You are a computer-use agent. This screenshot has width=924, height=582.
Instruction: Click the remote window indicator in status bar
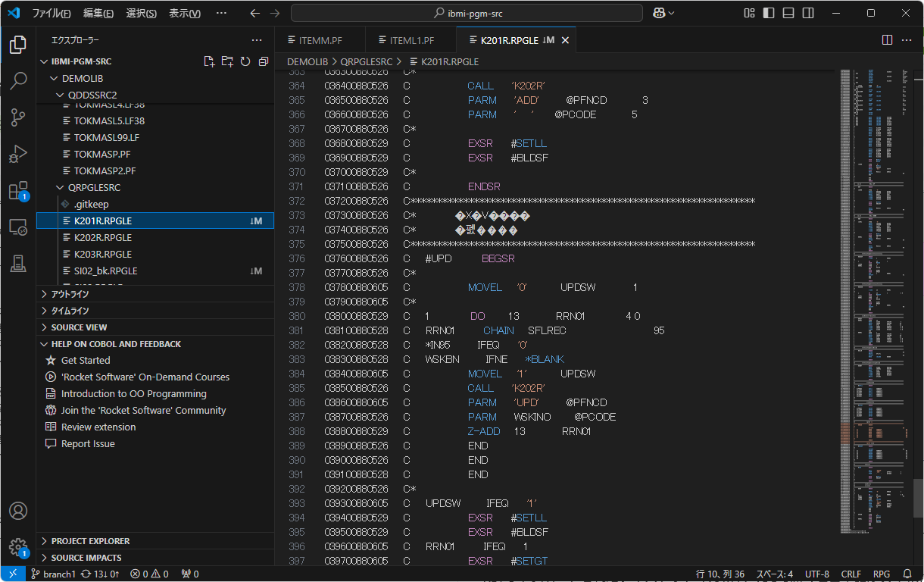click(13, 574)
